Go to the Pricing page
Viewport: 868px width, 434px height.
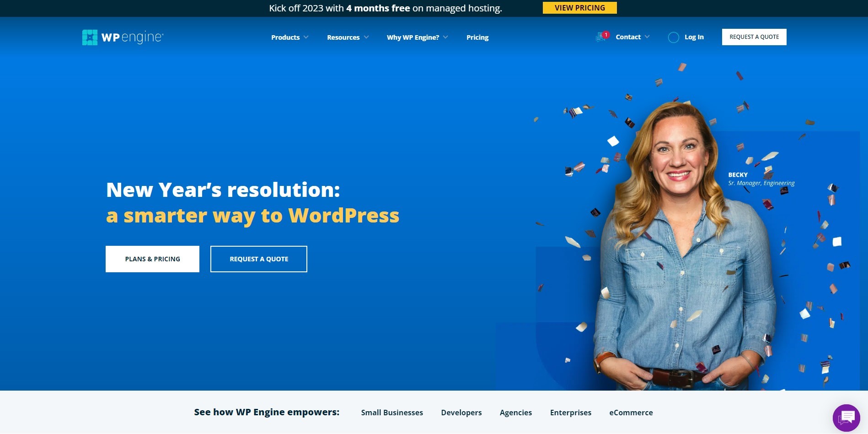point(477,37)
